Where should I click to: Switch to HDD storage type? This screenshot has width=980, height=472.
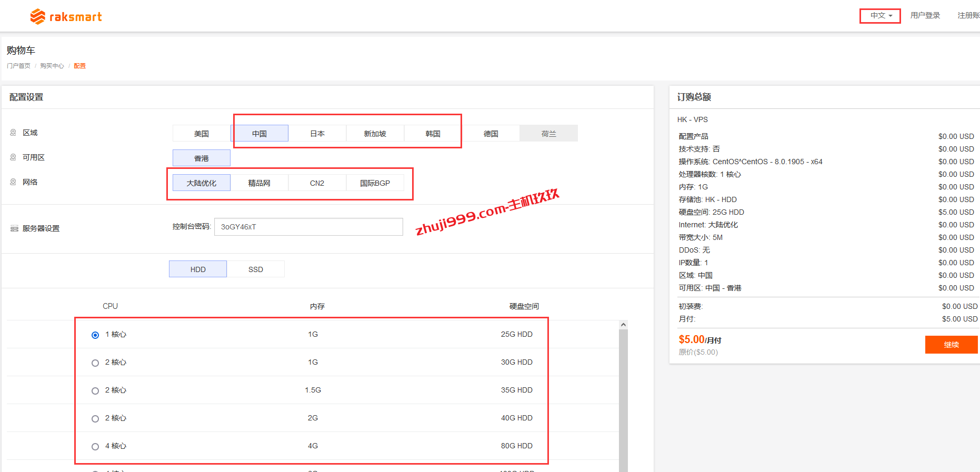coord(198,269)
